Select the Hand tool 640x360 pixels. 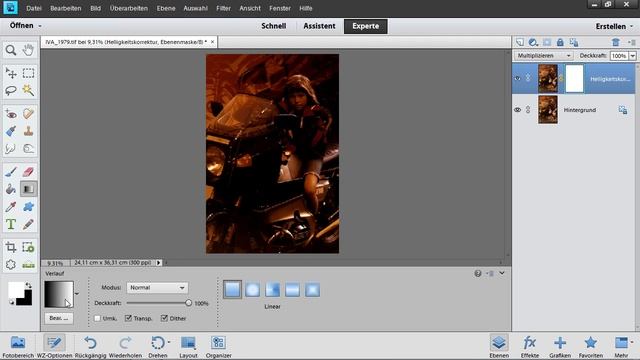pos(28,50)
